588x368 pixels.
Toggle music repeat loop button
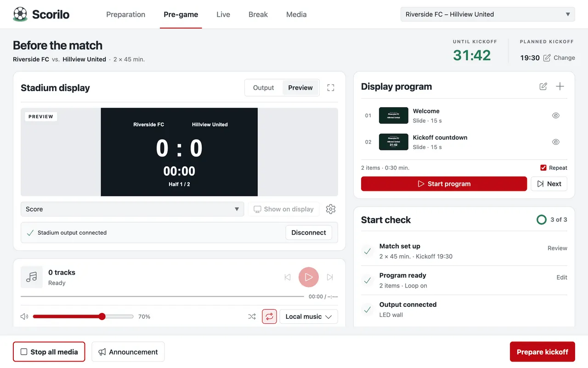click(270, 316)
